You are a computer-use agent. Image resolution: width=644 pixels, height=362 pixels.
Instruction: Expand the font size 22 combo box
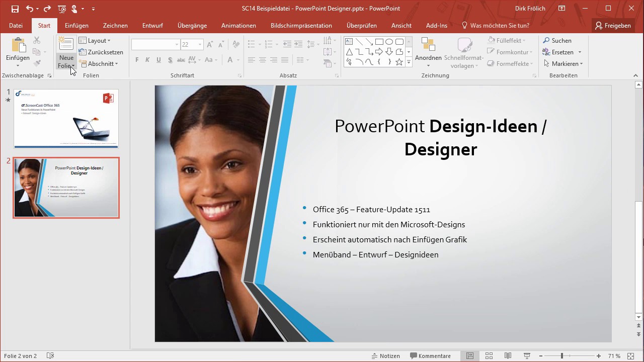[200, 45]
